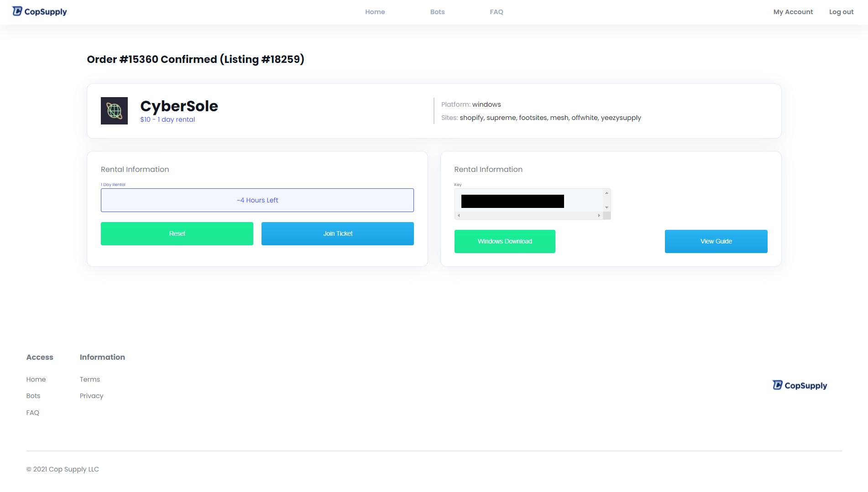Image resolution: width=868 pixels, height=492 pixels.
Task: Open the Home page from top navigation
Action: tap(375, 12)
